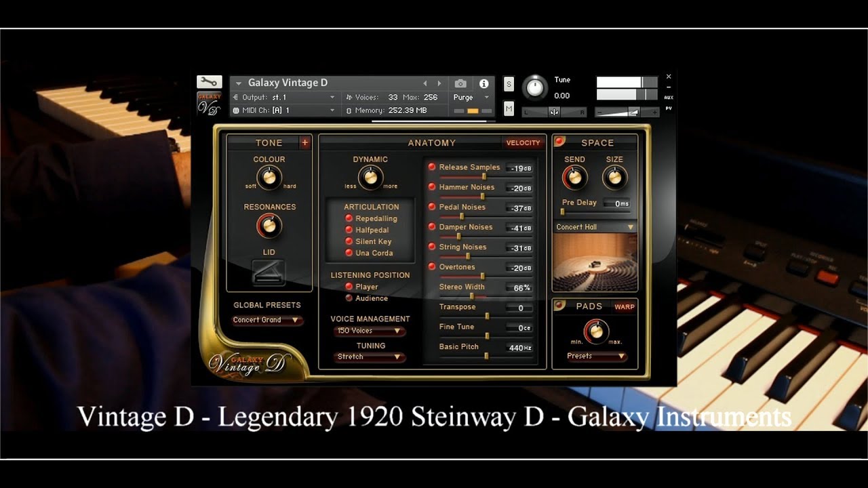
Task: Click the SEND knob
Action: pos(574,178)
